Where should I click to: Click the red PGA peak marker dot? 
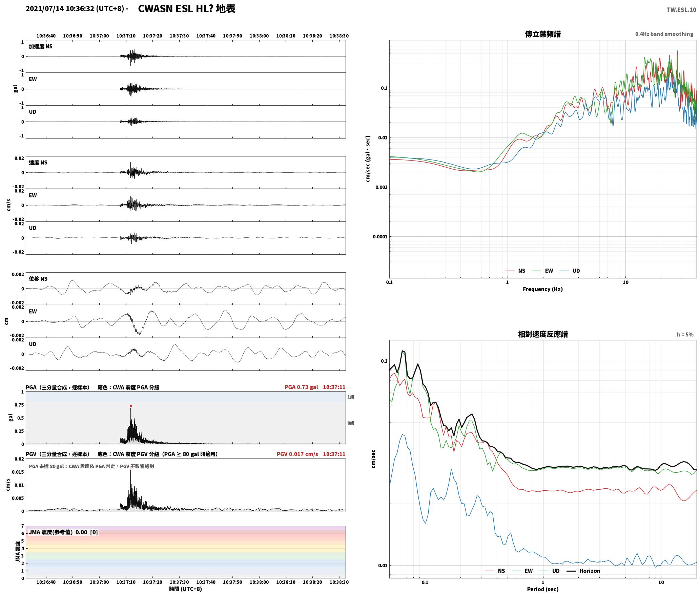coord(131,406)
